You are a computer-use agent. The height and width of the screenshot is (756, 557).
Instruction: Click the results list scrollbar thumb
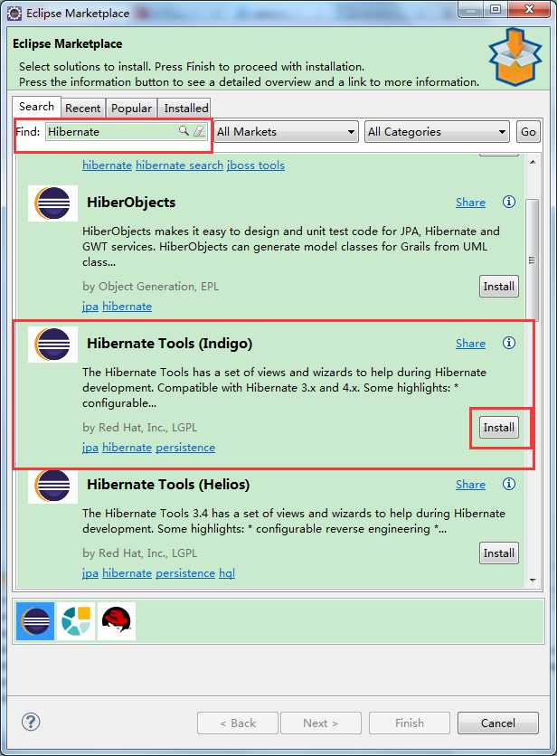[x=533, y=260]
